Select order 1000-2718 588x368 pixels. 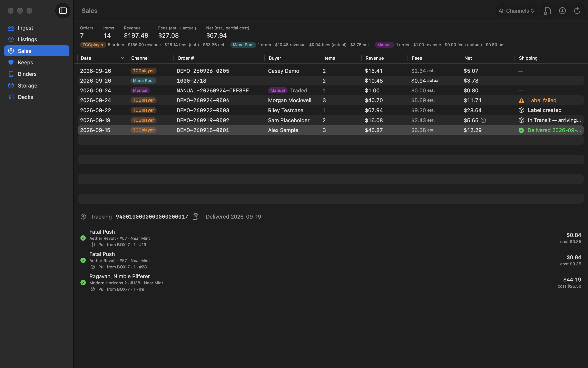pyautogui.click(x=331, y=81)
